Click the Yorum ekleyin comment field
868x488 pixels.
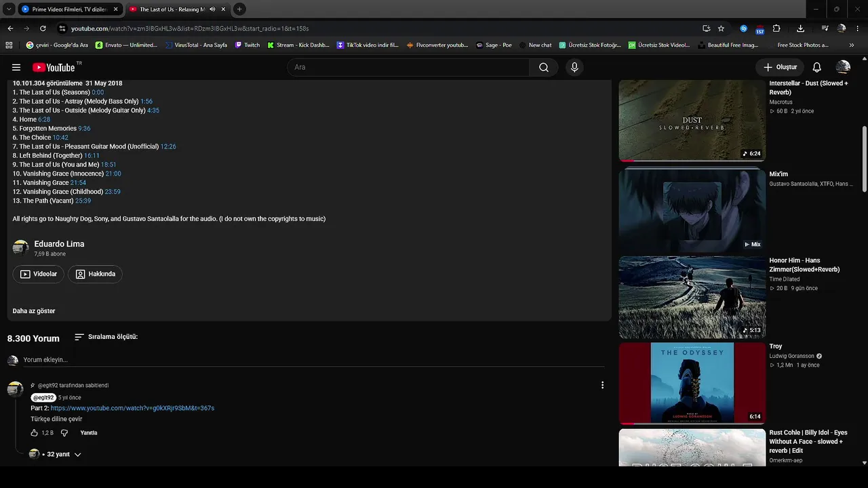(314, 360)
